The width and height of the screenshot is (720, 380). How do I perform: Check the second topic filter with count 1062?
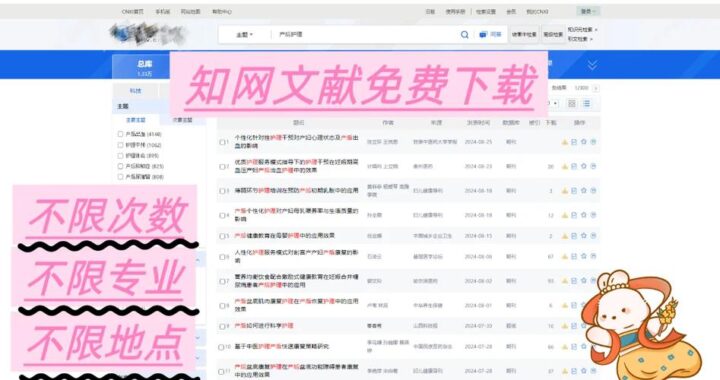coord(120,145)
